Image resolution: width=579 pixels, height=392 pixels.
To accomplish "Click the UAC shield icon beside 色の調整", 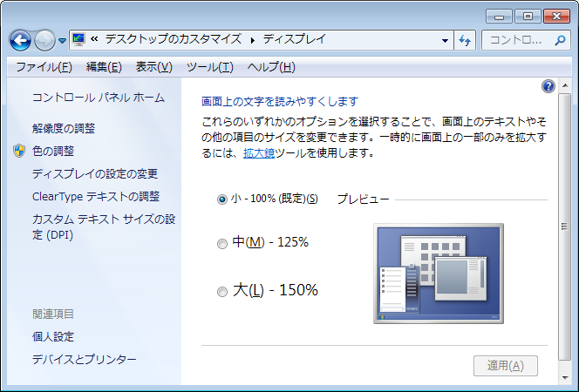I will [x=19, y=151].
